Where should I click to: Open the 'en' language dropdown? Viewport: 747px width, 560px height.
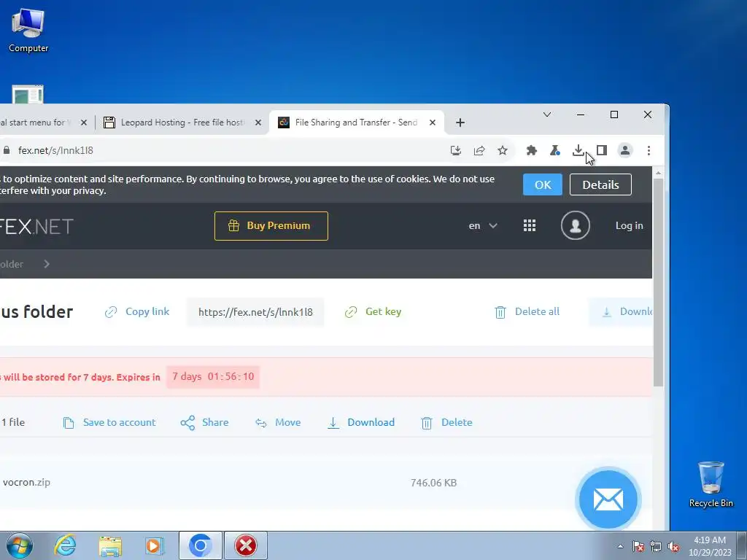[x=483, y=226]
